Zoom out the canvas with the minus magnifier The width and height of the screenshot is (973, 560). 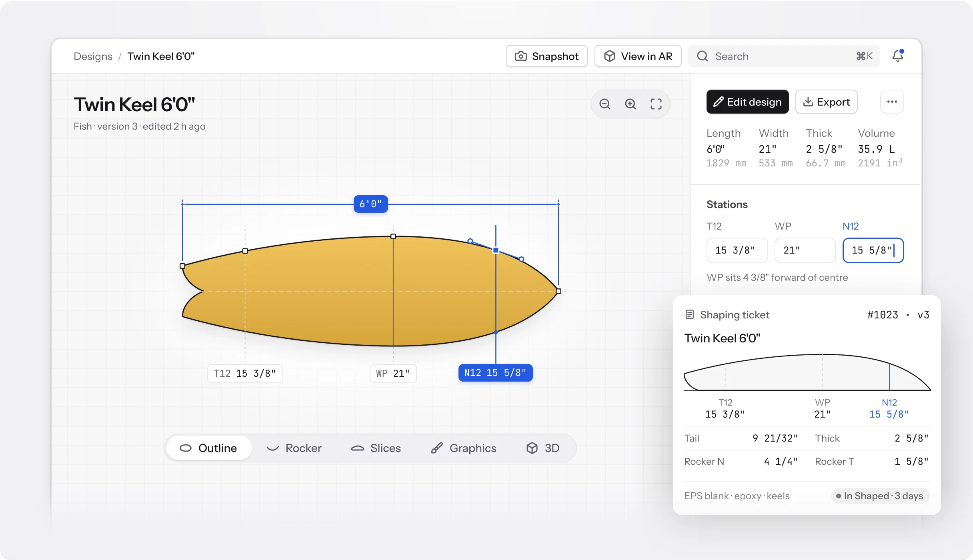pyautogui.click(x=605, y=104)
